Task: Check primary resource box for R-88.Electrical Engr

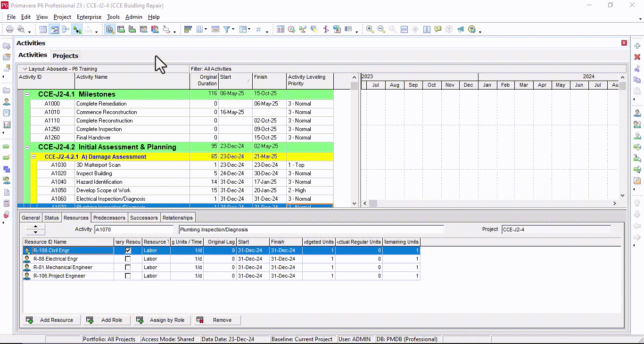Action: (x=128, y=259)
